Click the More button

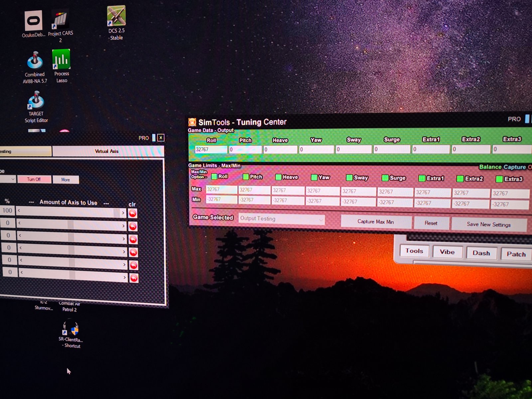click(66, 180)
